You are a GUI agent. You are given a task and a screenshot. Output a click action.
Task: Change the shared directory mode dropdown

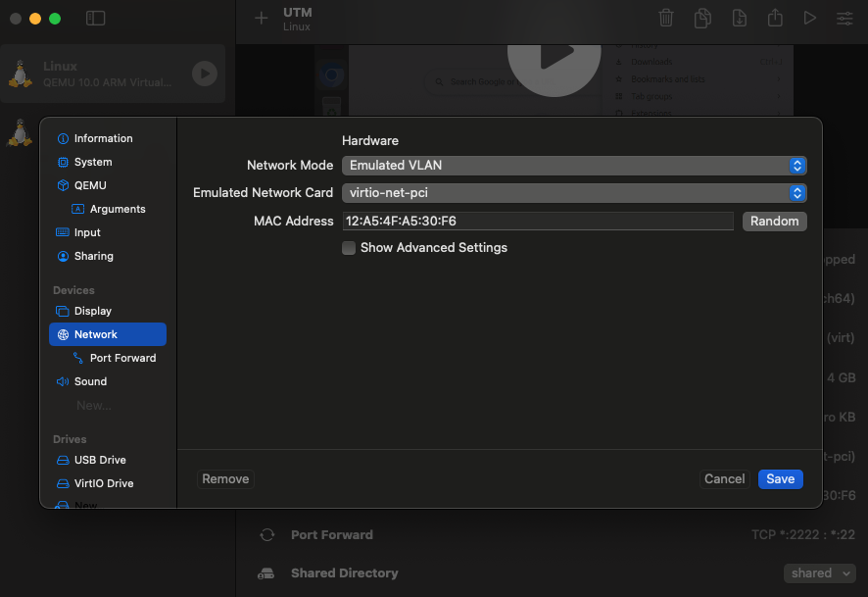[x=820, y=573]
